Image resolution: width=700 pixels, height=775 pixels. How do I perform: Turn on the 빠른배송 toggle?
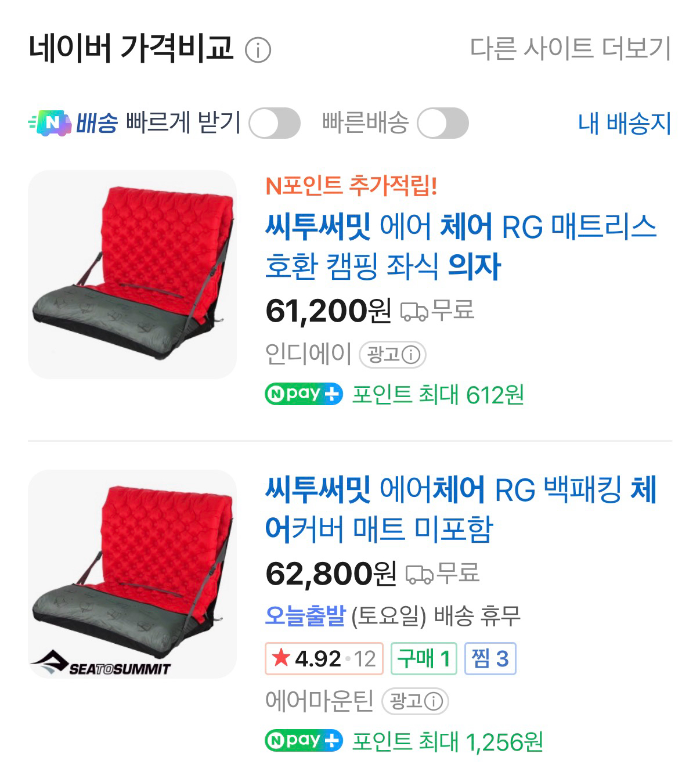[x=442, y=123]
